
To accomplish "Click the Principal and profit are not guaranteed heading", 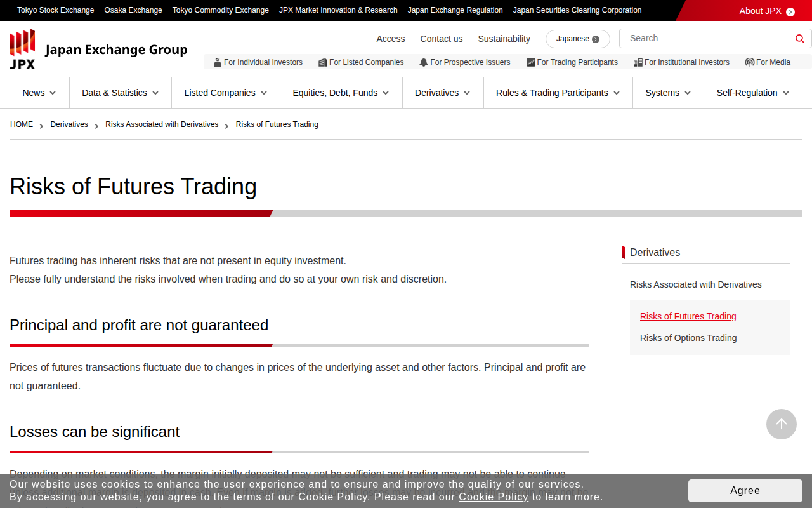I will (x=139, y=325).
